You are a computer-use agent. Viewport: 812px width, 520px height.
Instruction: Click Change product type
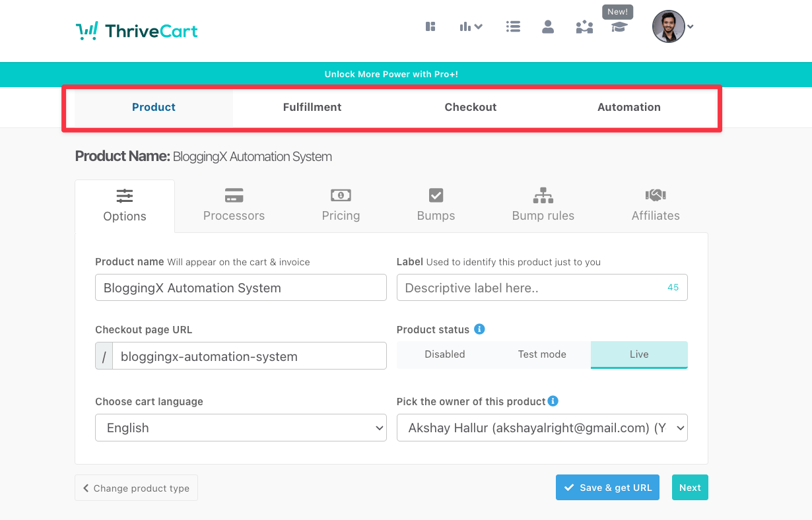[x=136, y=487]
